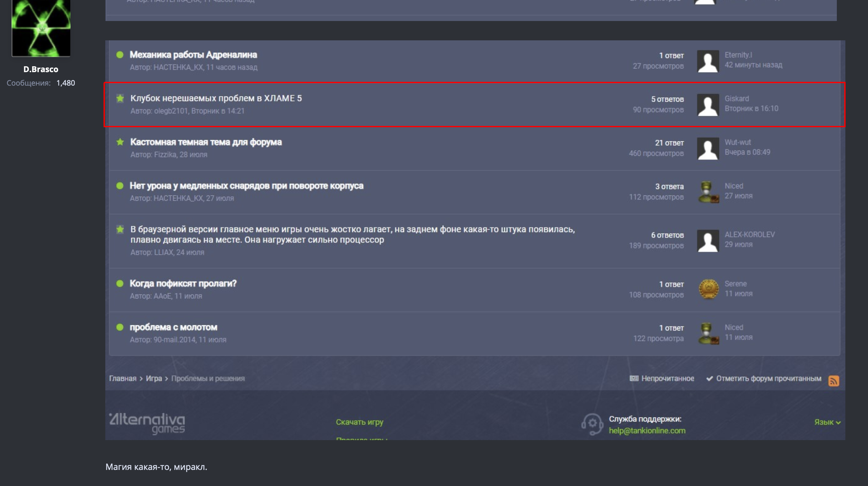Viewport: 868px width, 486px height.
Task: Open the Язык language dropdown
Action: [827, 422]
